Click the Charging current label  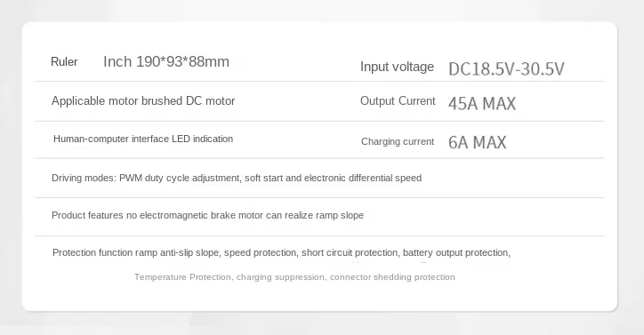tap(398, 141)
